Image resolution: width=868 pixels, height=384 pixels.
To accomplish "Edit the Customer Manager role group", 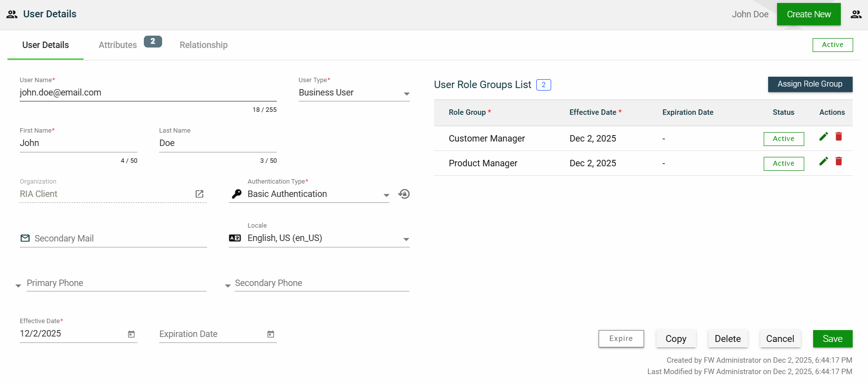I will (824, 137).
